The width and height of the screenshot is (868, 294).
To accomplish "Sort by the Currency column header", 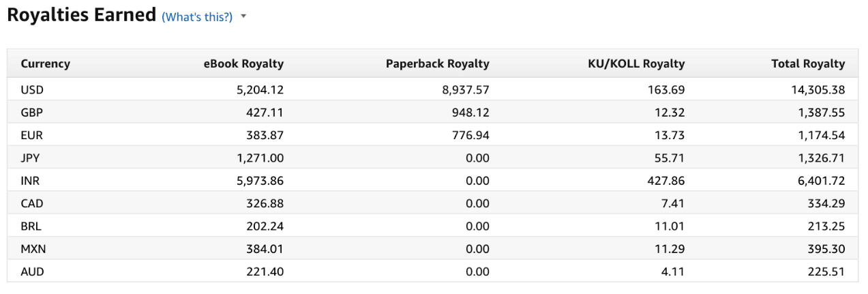I will pyautogui.click(x=46, y=63).
